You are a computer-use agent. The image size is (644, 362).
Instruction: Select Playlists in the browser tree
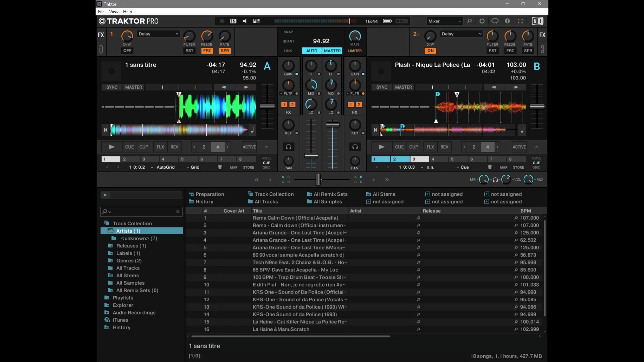click(123, 298)
